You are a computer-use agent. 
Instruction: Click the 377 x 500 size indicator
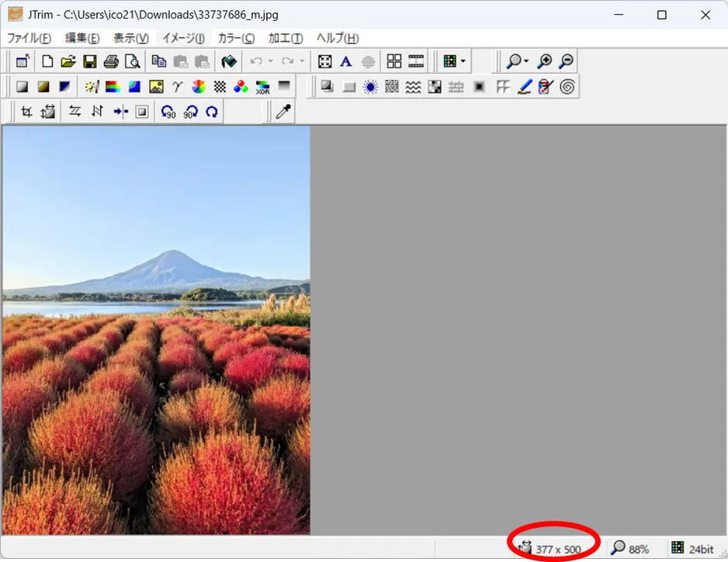click(557, 550)
